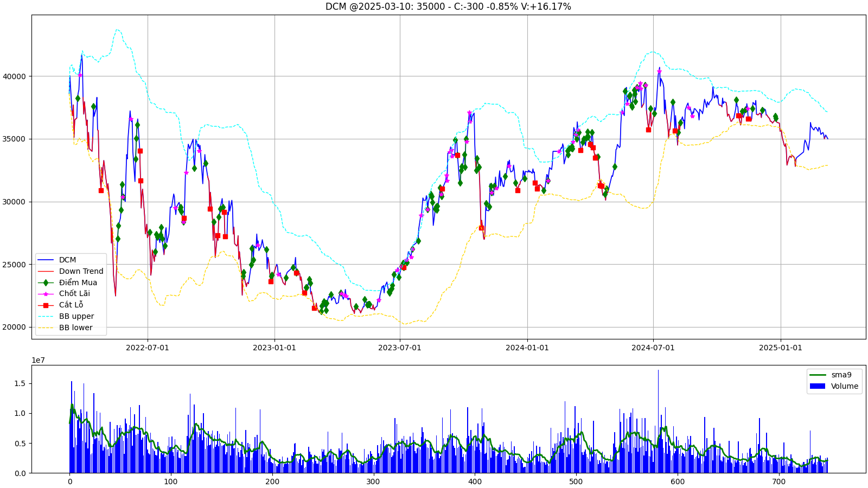Click the tallest volume bar near index 580
Image resolution: width=868 pixels, height=488 pixels.
pos(658,421)
